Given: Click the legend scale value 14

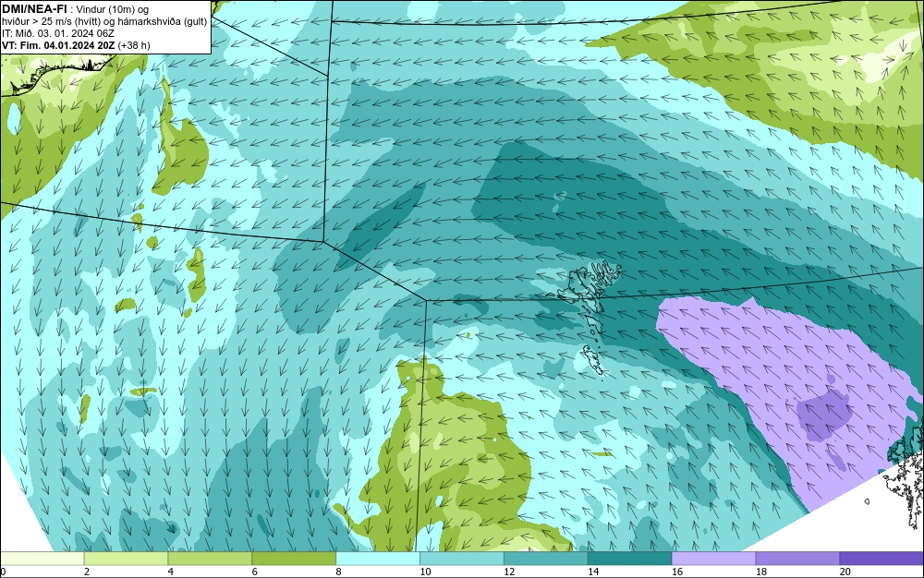Looking at the screenshot, I should 593,572.
